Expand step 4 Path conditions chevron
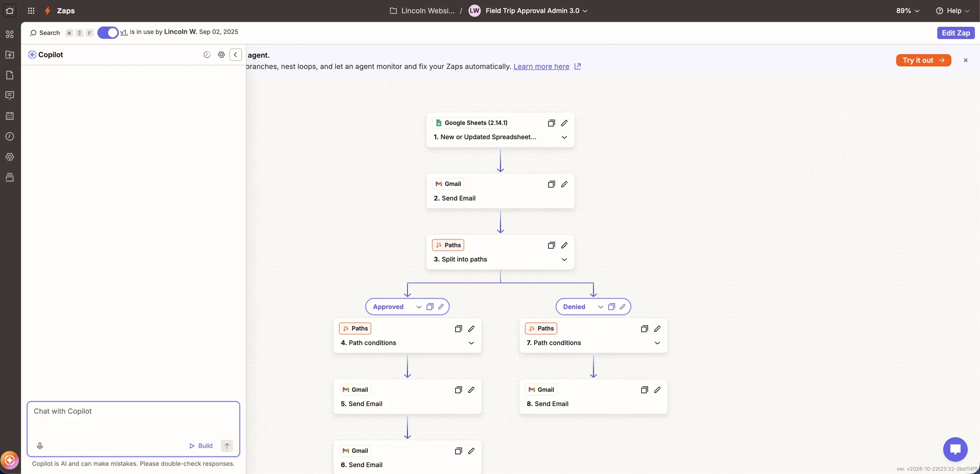Image resolution: width=980 pixels, height=474 pixels. 471,343
